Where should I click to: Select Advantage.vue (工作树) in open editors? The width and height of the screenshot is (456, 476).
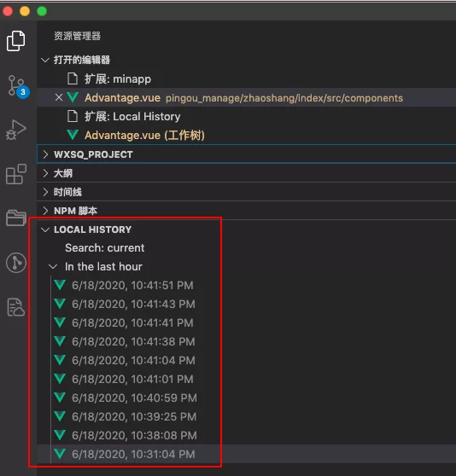(x=246, y=136)
